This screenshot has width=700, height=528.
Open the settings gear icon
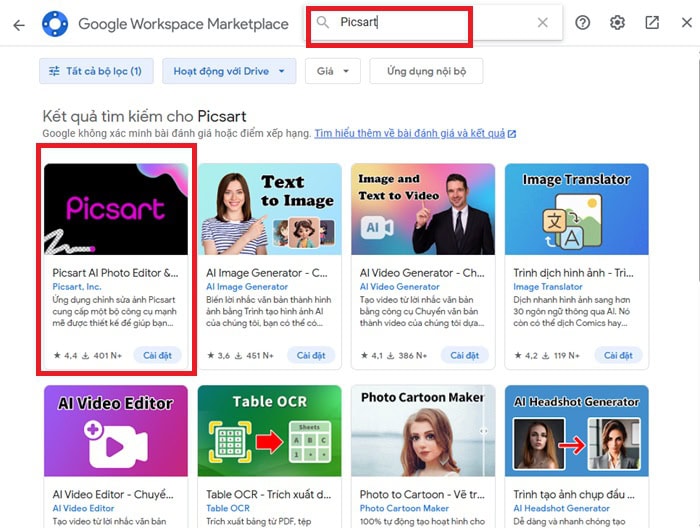(x=617, y=22)
